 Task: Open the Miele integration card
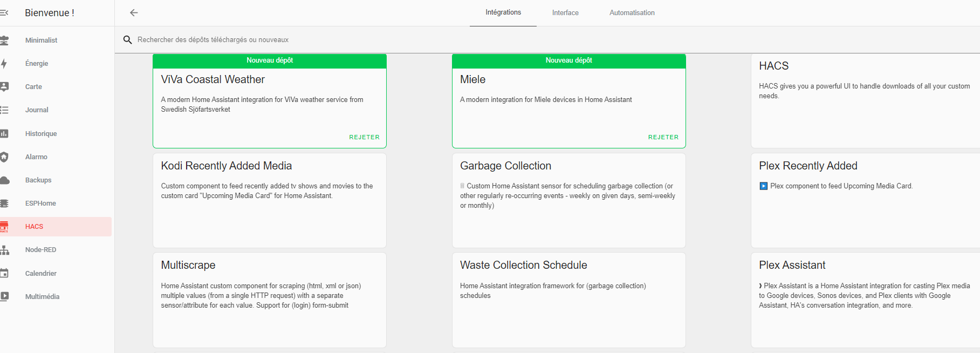click(x=569, y=101)
